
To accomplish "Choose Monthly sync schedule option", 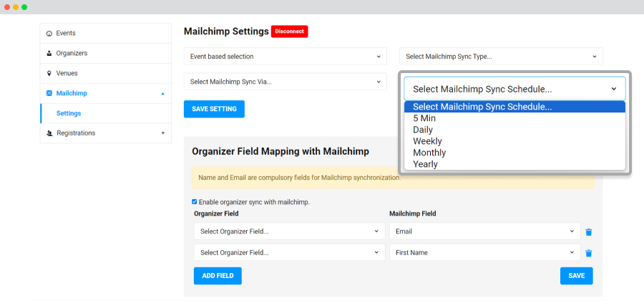I will (x=514, y=153).
